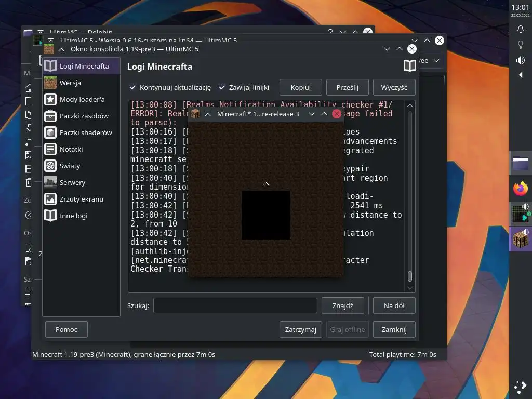Minimize the console window via chevron
This screenshot has height=399, width=532.
[x=387, y=49]
